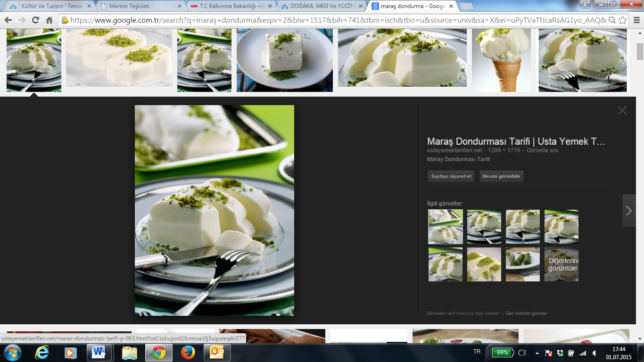Click the large ice cream preview image
Viewport: 644px width, 362px height.
tap(215, 210)
